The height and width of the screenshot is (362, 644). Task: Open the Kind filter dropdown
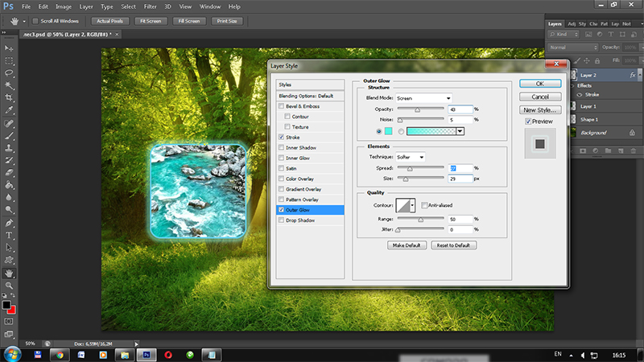(564, 35)
